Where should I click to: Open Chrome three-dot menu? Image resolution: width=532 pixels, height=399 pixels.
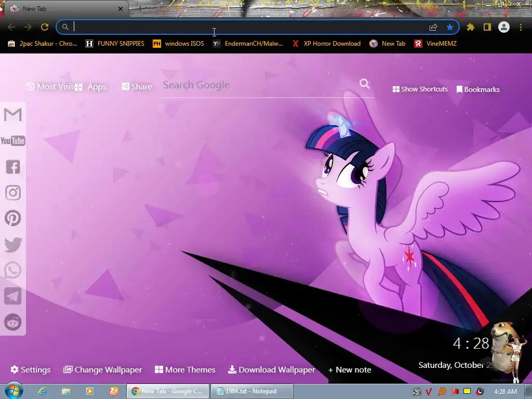521,27
